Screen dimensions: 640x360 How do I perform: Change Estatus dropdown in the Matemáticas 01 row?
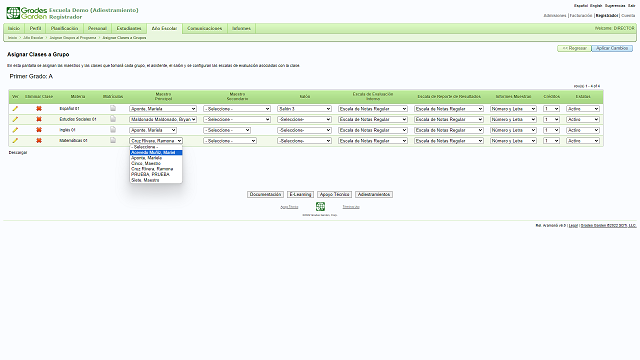583,141
